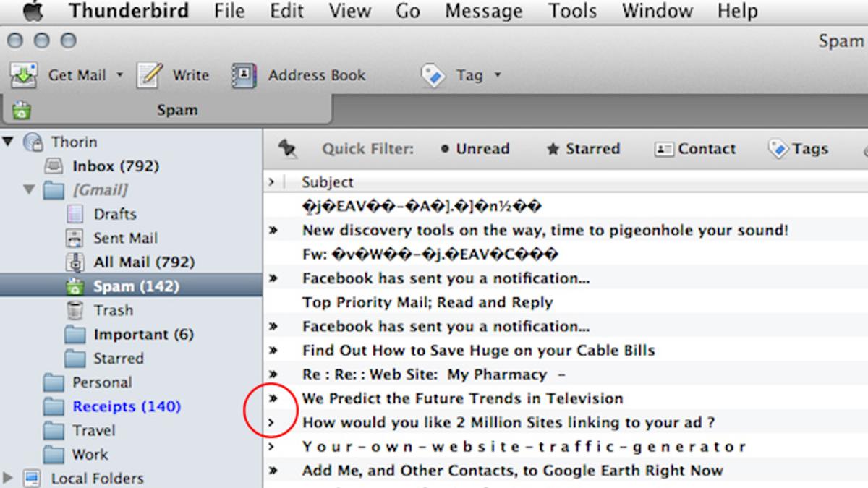The image size is (868, 488).
Task: Click the All Mail archive icon
Action: [x=75, y=262]
